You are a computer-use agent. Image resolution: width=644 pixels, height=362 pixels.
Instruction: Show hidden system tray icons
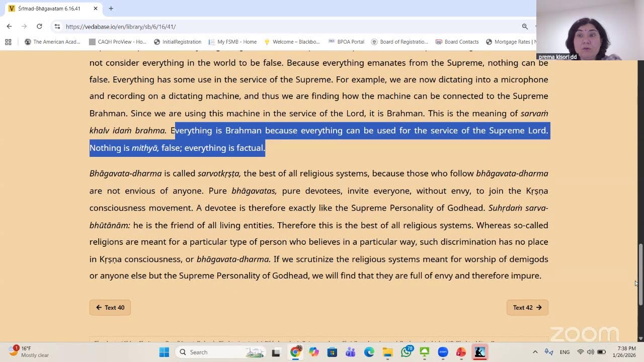pyautogui.click(x=535, y=352)
